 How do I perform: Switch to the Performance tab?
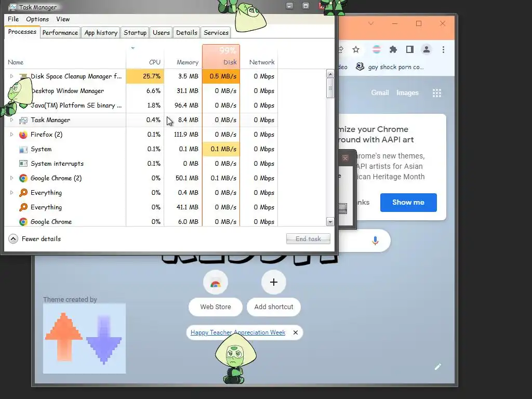[x=60, y=33]
